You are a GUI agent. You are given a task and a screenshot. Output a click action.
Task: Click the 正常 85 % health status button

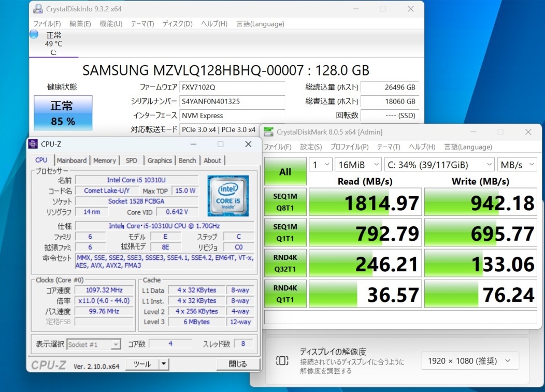coord(63,113)
